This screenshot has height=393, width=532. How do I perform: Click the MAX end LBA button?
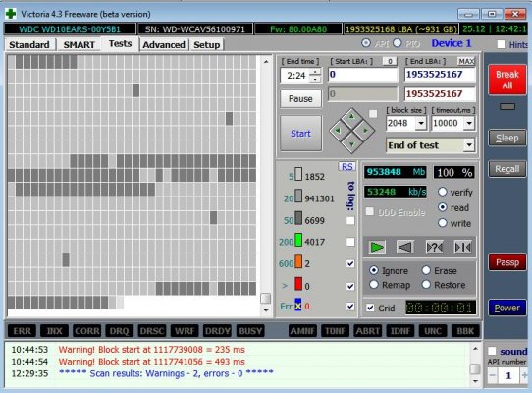[x=466, y=61]
